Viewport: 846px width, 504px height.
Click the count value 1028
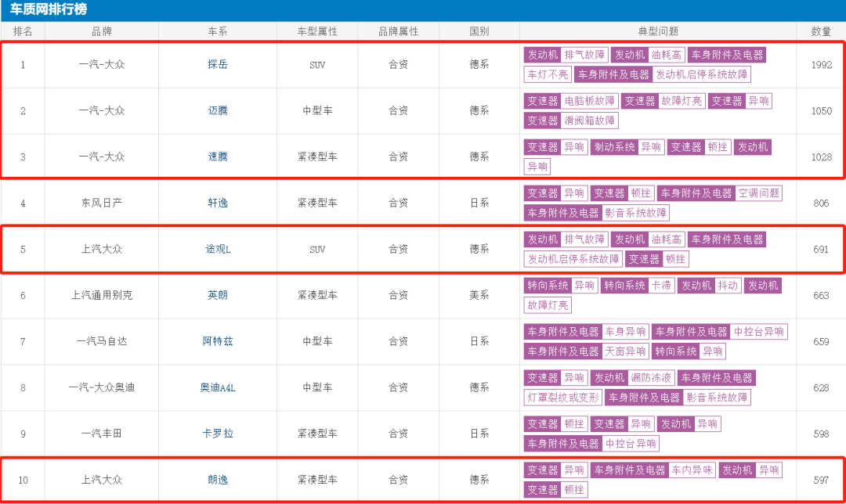821,157
